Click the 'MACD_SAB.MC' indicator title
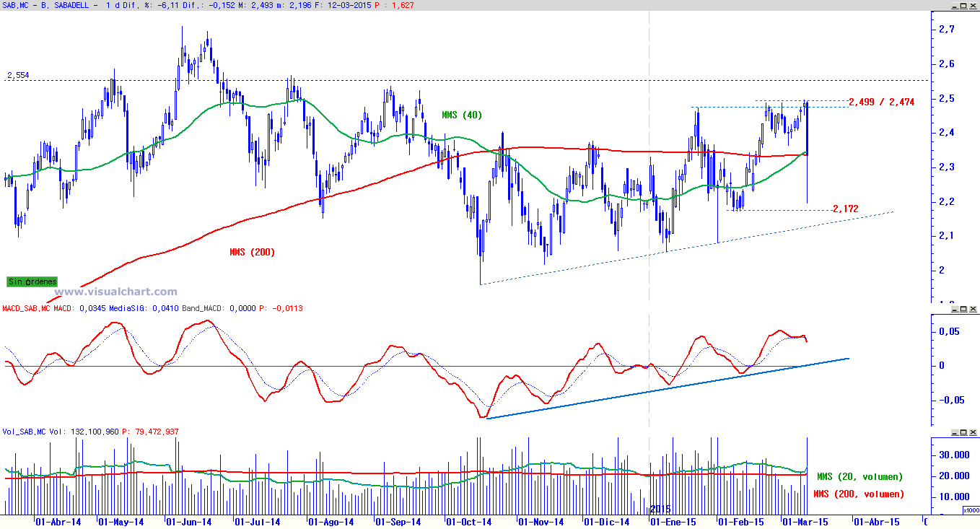 pyautogui.click(x=26, y=308)
